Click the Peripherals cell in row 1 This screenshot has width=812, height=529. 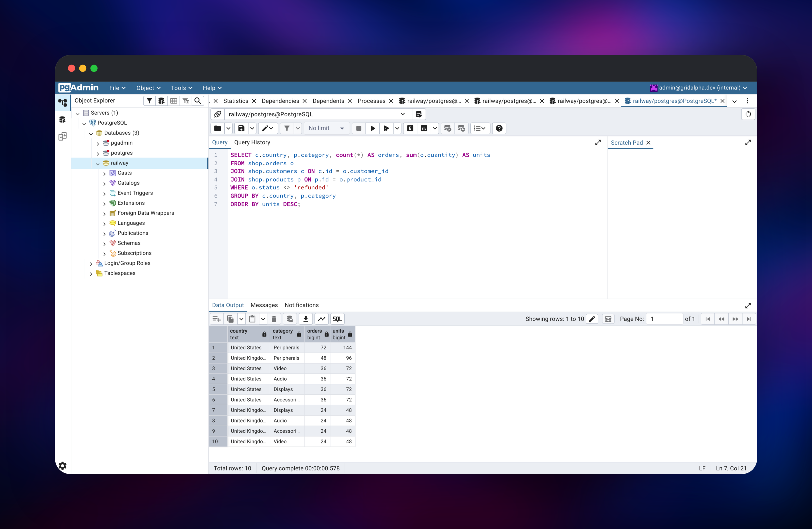pyautogui.click(x=287, y=347)
